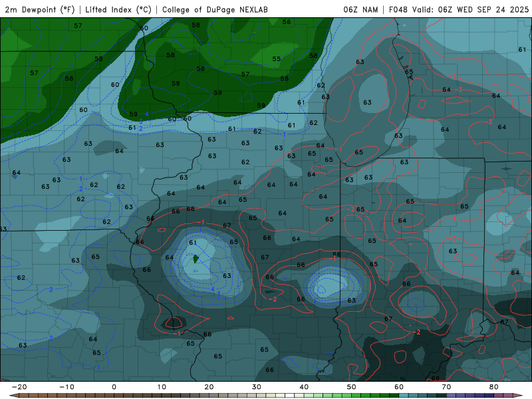This screenshot has width=532, height=399.
Task: Click the 60 label on the color scale
Action: coord(399,387)
